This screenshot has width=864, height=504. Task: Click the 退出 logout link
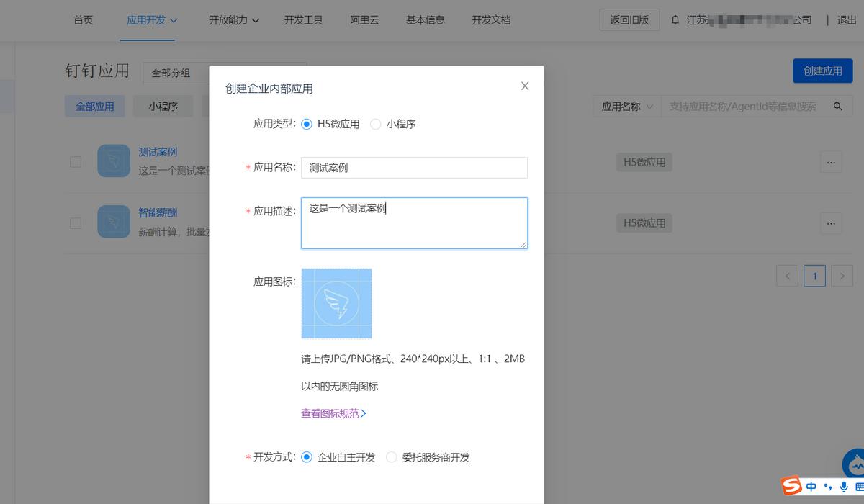847,20
